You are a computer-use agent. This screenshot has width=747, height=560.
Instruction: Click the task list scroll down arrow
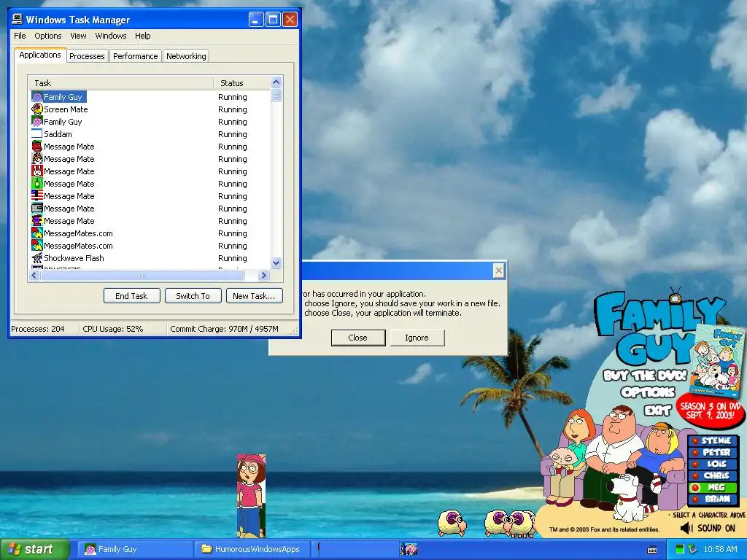point(276,262)
